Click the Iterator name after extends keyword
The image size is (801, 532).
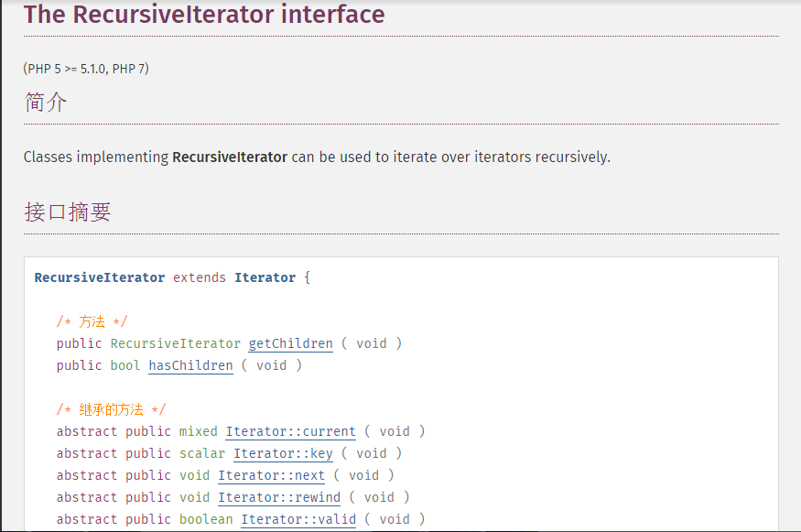[x=265, y=277]
